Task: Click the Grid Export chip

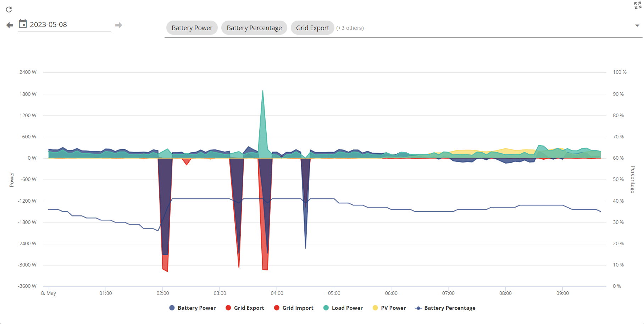Action: tap(312, 28)
